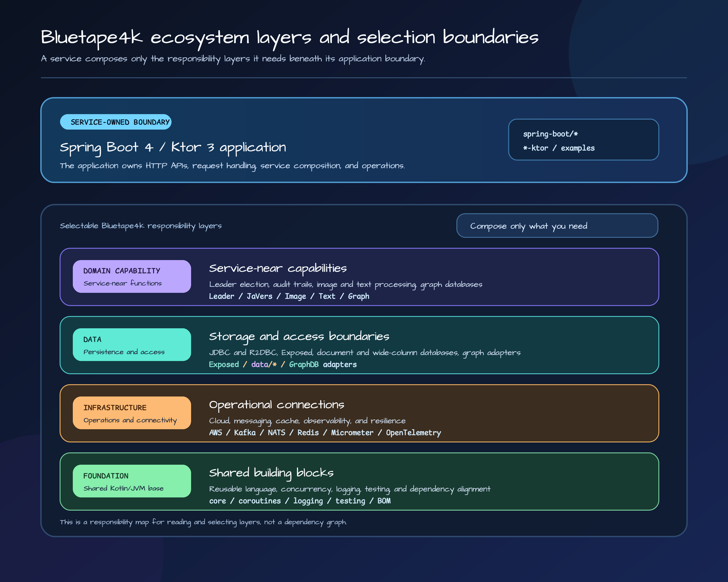Click 'Shared building blocks' heading
Screen dimensions: 728x582
[271, 473]
